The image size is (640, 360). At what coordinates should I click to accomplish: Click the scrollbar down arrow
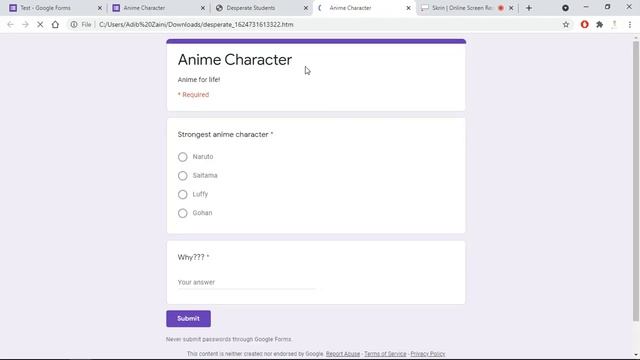[x=636, y=355]
